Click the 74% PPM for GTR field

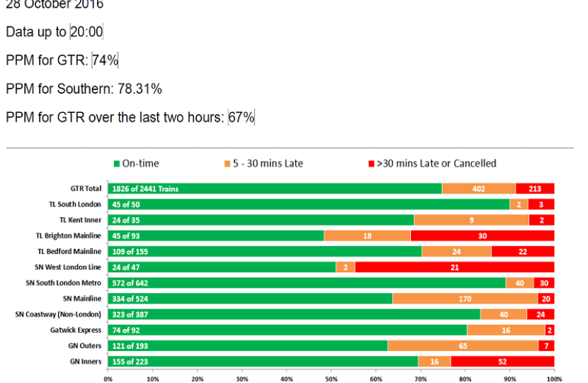point(105,60)
